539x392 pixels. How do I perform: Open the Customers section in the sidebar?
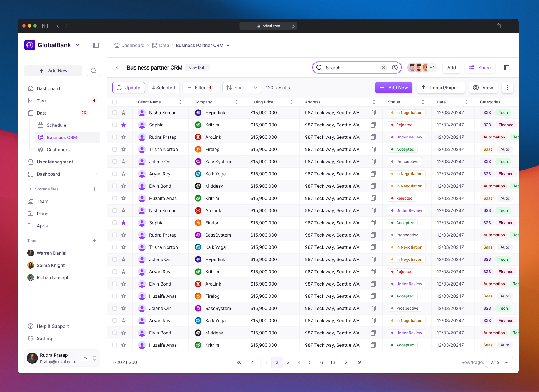58,150
